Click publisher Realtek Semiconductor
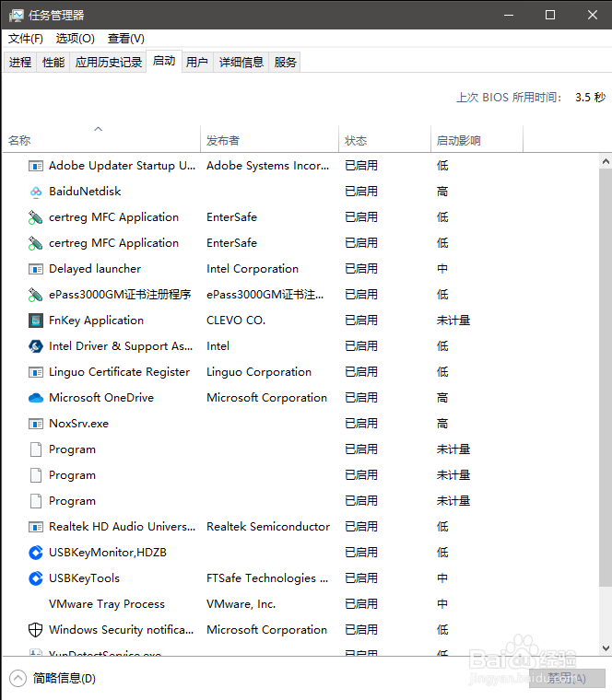Screen dimensions: 612x700 coord(268,527)
